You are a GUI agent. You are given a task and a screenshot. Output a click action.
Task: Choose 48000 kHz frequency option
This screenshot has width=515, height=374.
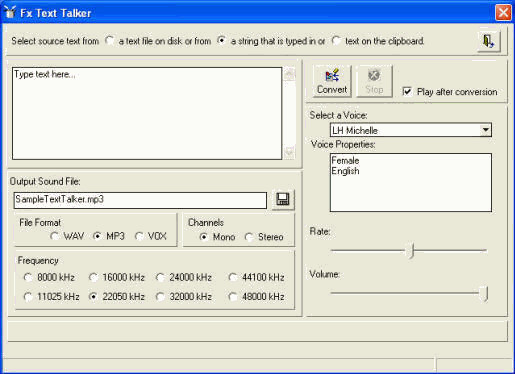(233, 296)
